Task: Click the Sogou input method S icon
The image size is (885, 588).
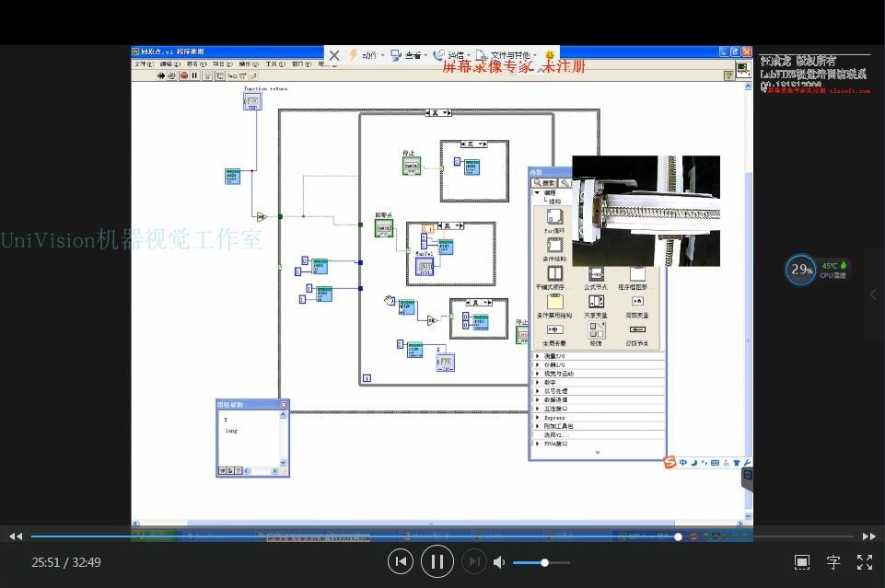Action: tap(670, 462)
